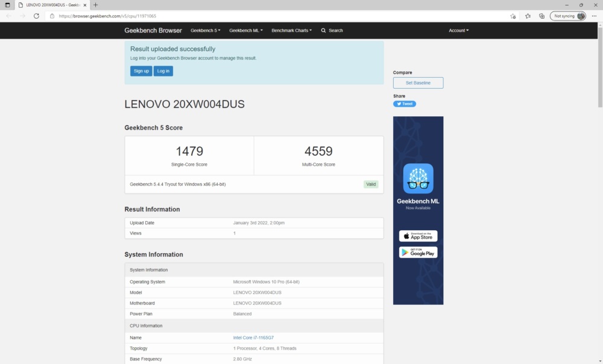Click the Geekbench ML brain app icon

click(x=418, y=178)
